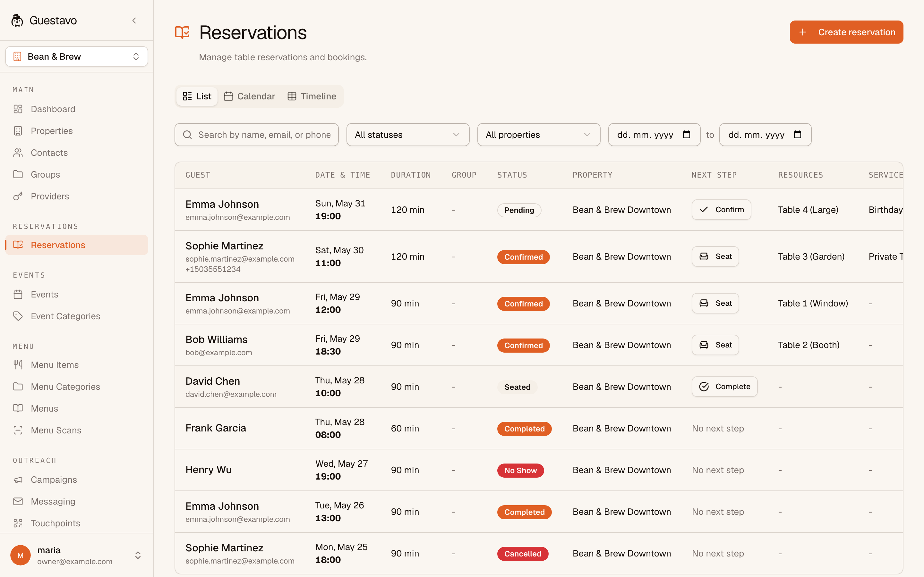This screenshot has width=924, height=577.
Task: Click the Menu Items utensils icon
Action: [x=18, y=365]
